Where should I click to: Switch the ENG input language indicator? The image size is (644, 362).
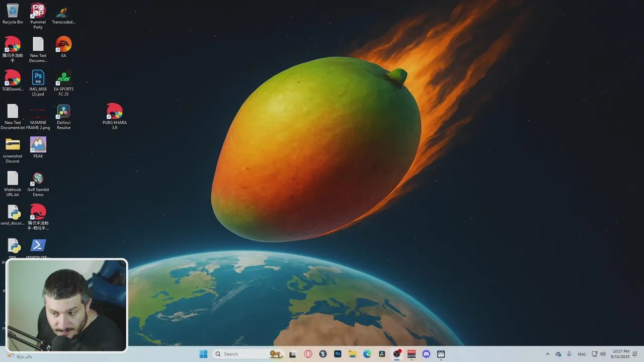pyautogui.click(x=582, y=354)
